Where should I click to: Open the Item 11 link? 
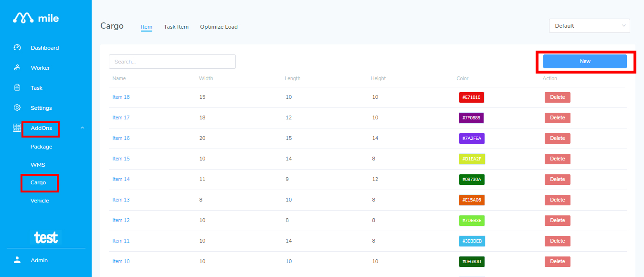click(121, 241)
